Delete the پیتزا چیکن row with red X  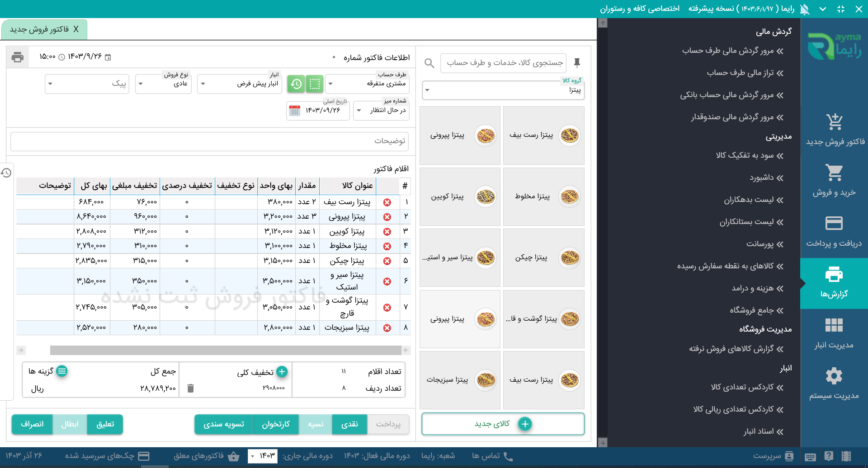[387, 261]
